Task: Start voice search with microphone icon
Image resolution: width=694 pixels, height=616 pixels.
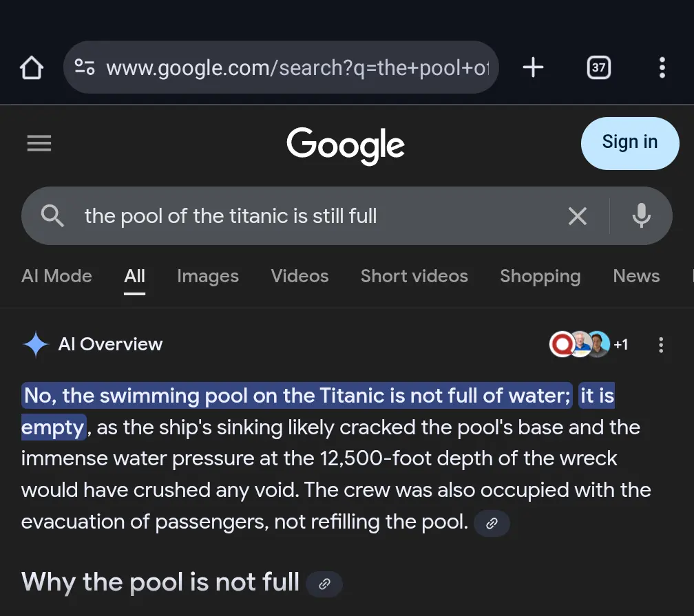Action: tap(641, 216)
